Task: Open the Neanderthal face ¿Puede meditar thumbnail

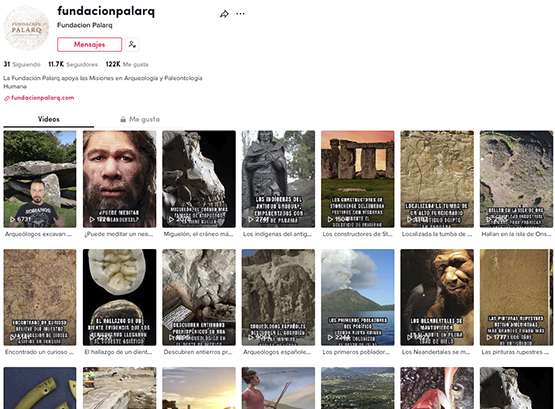Action: (x=119, y=179)
